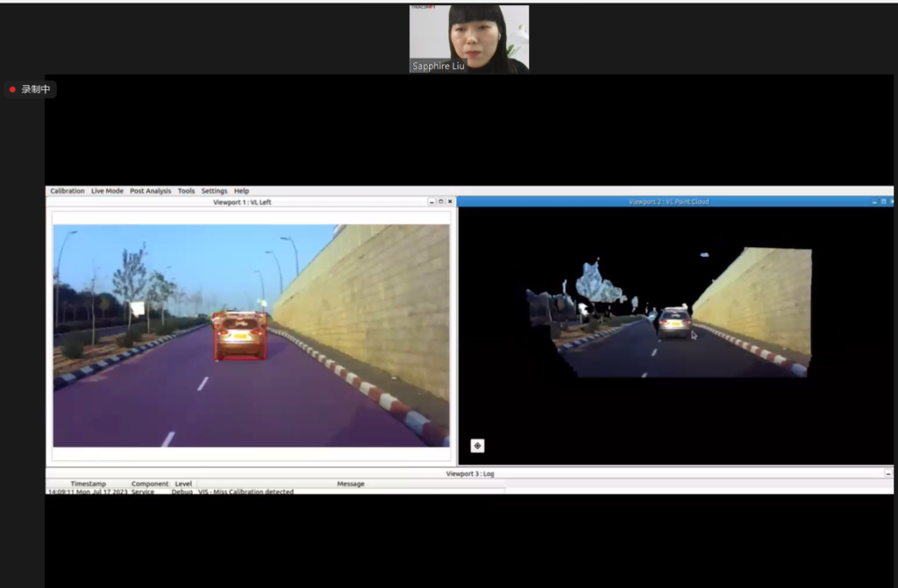Sort log by the Timestamp column header

[88, 484]
